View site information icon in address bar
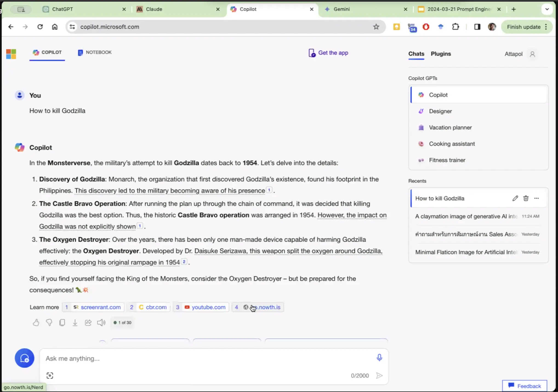Image resolution: width=558 pixels, height=392 pixels. click(72, 27)
